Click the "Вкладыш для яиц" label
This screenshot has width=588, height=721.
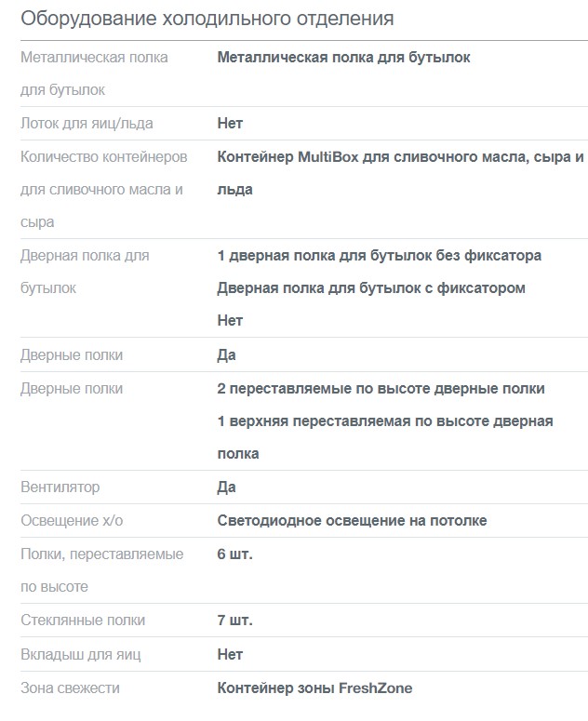point(80,654)
